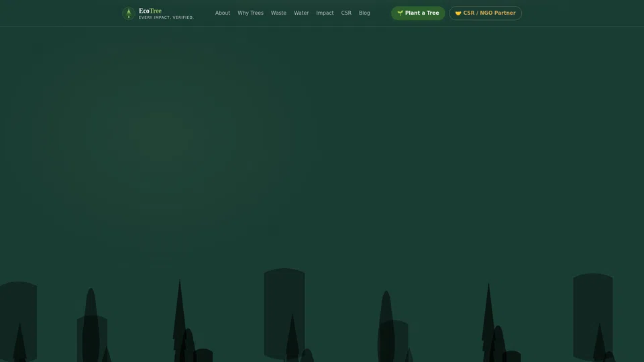The width and height of the screenshot is (644, 362).
Task: Click the CSR / NGO Partner button
Action: point(485,13)
